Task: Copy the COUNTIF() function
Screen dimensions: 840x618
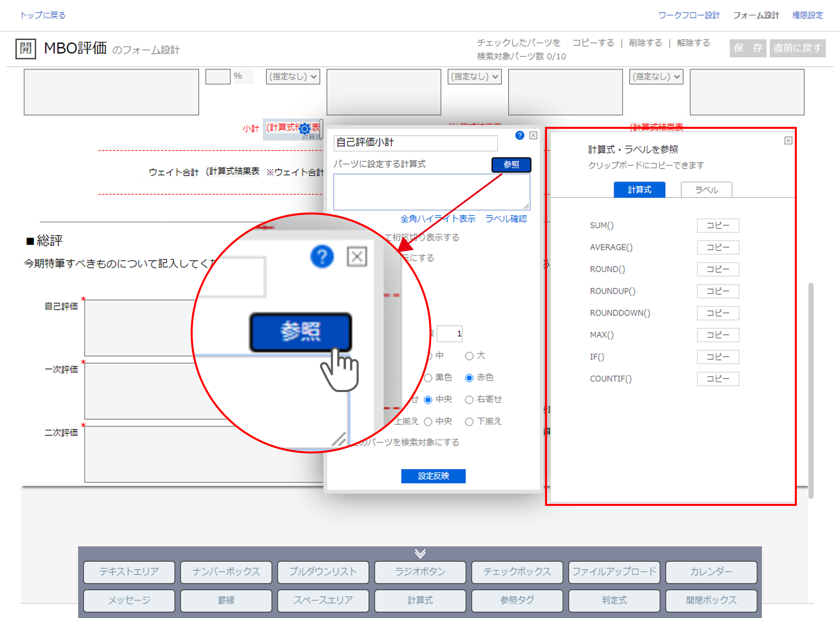Action: pyautogui.click(x=718, y=379)
